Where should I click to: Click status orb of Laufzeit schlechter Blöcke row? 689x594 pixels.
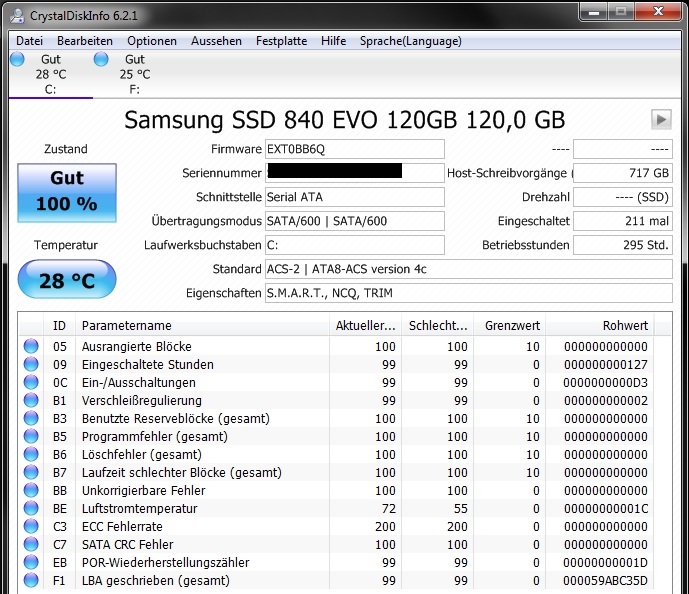pyautogui.click(x=31, y=472)
